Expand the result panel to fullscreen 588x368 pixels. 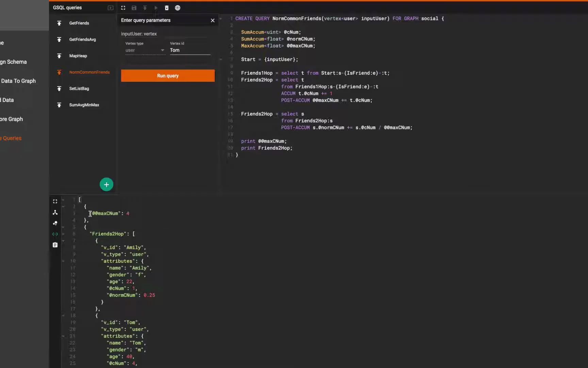pos(55,201)
